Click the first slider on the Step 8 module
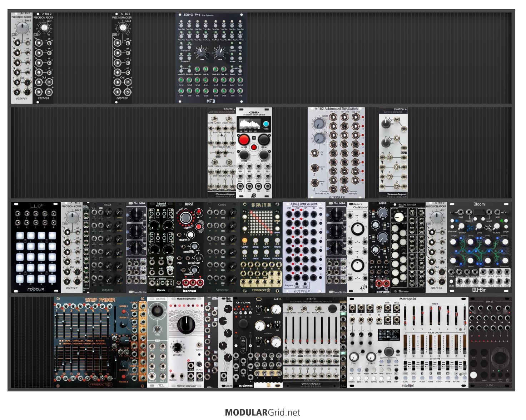The image size is (526, 420). 286,331
